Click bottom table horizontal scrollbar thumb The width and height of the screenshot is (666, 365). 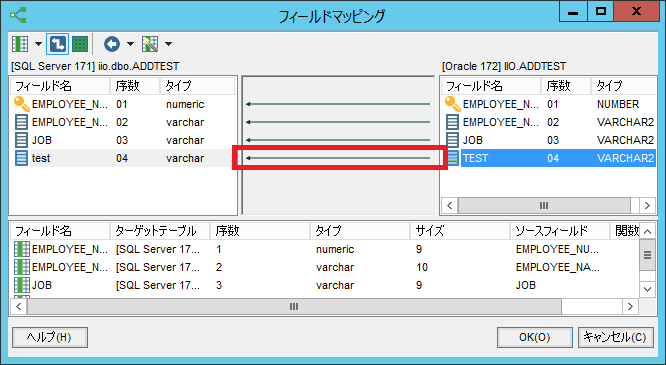(294, 306)
